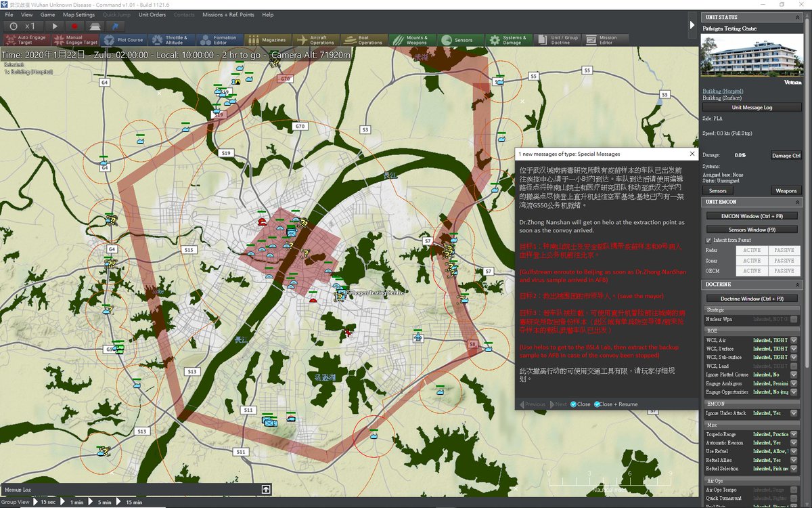Open the View menu
812x508 pixels.
coord(27,14)
